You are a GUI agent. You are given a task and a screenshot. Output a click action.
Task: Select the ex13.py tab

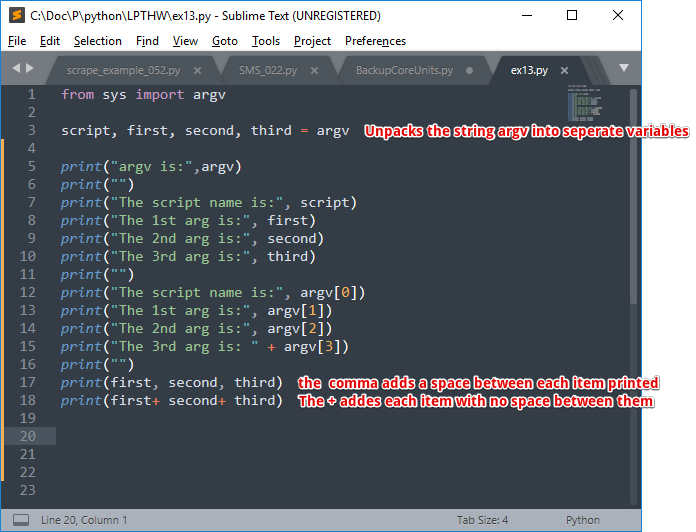coord(529,70)
